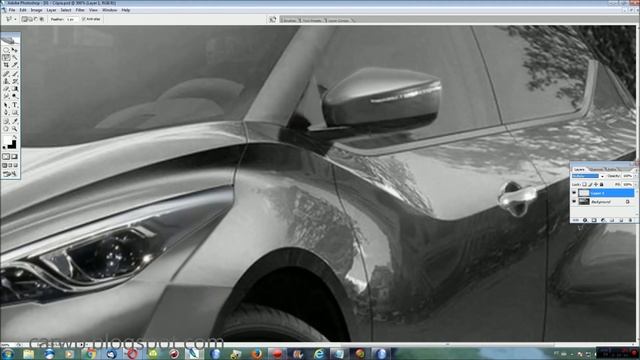The image size is (640, 360).
Task: Open the Image menu
Action: coord(36,10)
